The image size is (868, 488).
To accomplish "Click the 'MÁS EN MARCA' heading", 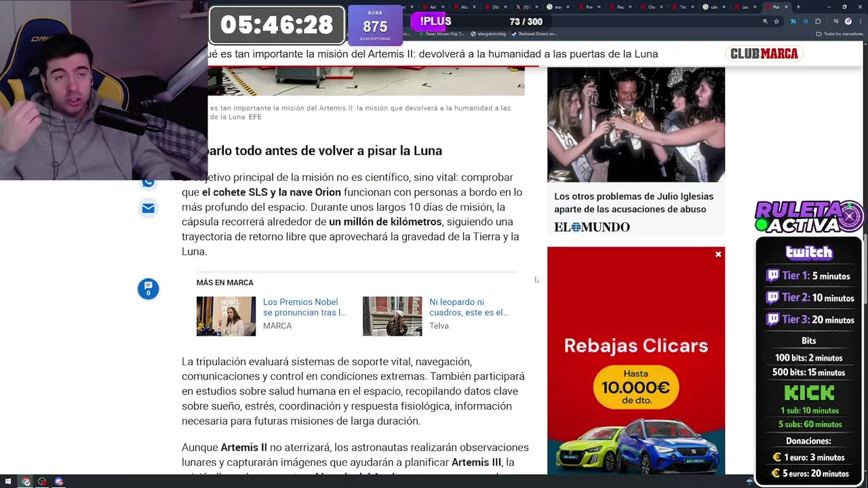I will click(x=225, y=283).
